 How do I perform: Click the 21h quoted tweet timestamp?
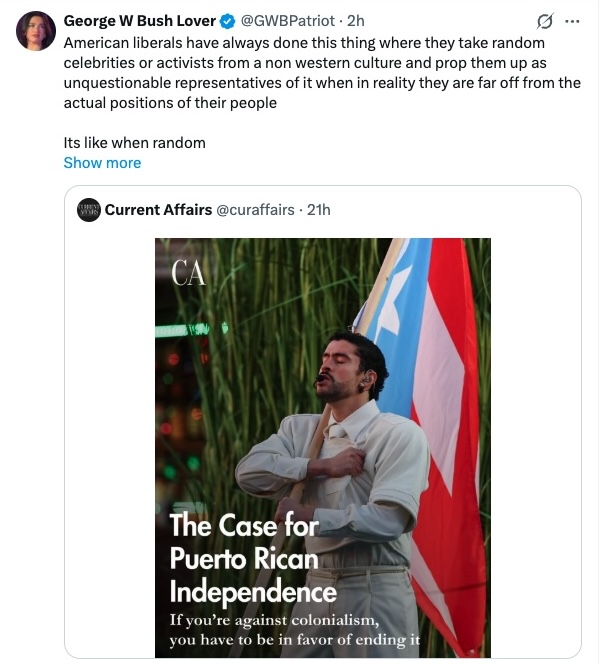318,209
